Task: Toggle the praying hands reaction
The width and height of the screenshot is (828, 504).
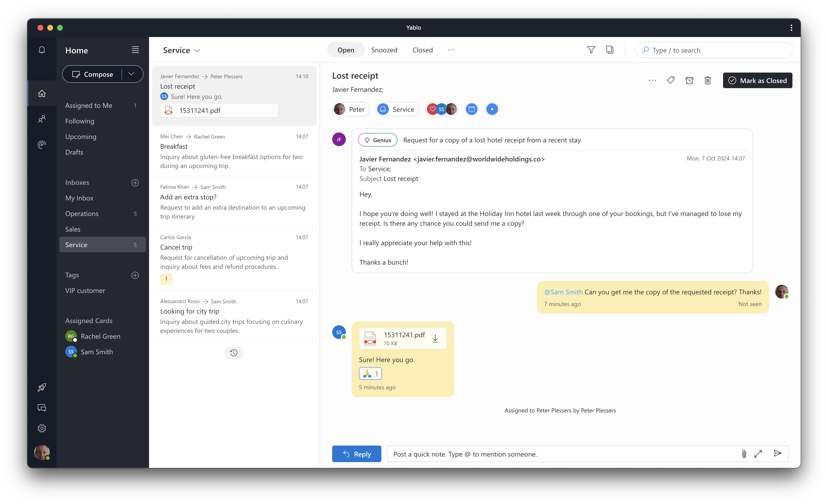Action: pos(370,374)
